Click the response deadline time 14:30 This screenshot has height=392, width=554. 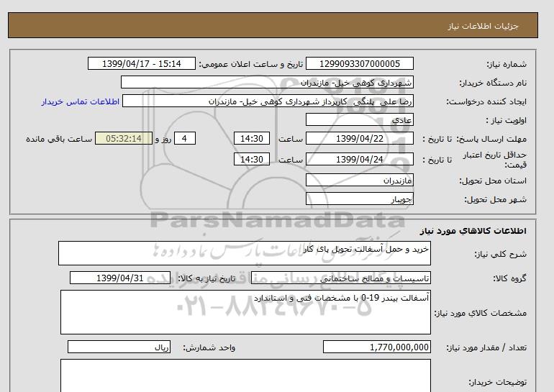[252, 138]
